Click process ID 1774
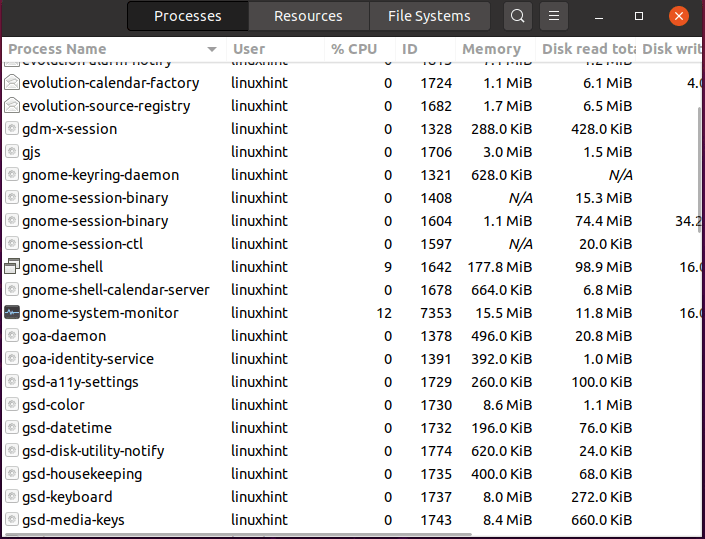 (x=436, y=451)
